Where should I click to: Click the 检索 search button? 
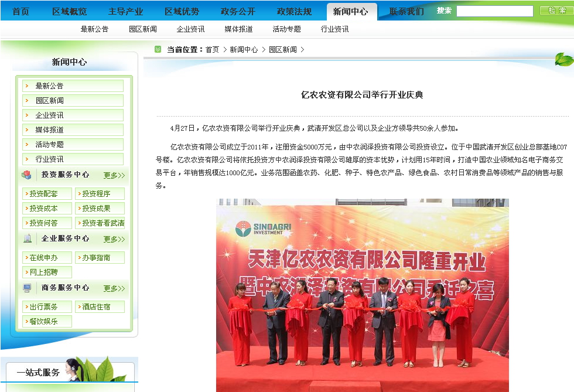(x=557, y=11)
